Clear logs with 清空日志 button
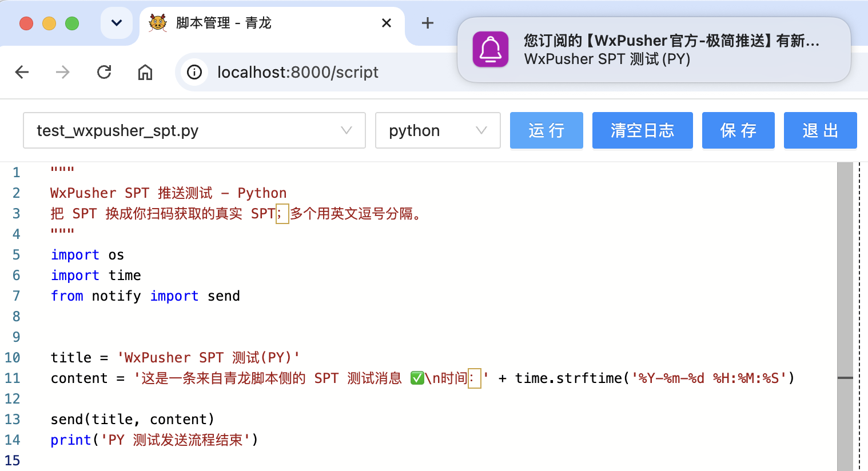868x471 pixels. (643, 130)
